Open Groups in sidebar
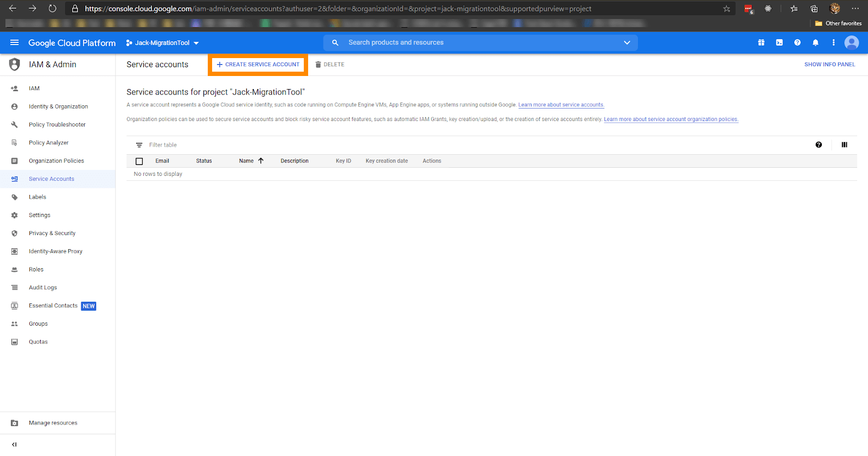Viewport: 868px width, 456px height. (38, 324)
